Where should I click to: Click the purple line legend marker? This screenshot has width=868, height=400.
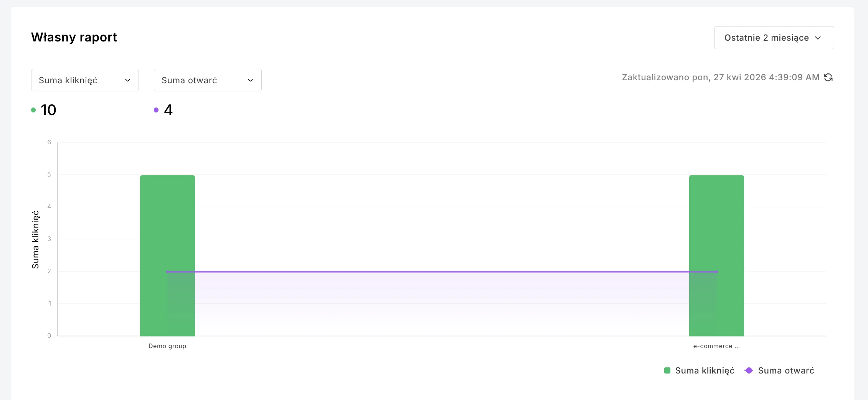tap(749, 370)
